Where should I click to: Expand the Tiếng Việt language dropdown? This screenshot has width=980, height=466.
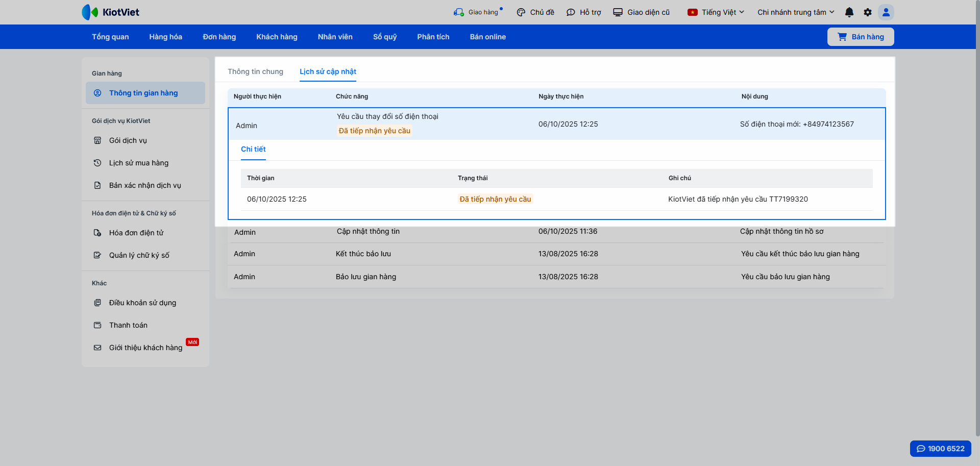click(716, 12)
